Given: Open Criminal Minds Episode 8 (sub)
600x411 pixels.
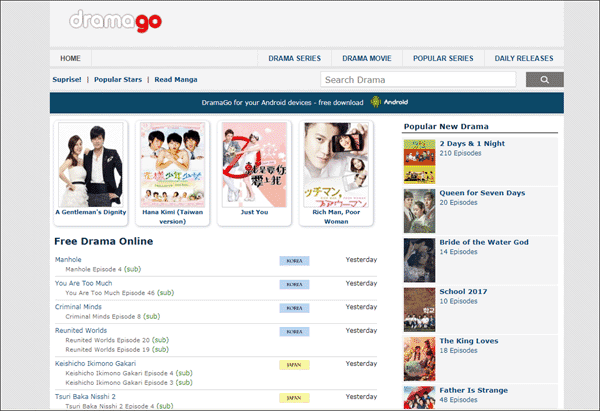Looking at the screenshot, I should tap(113, 317).
